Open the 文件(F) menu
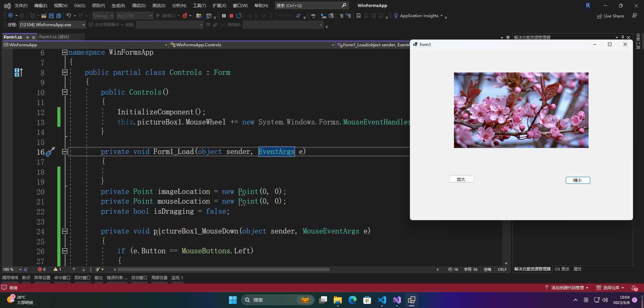This screenshot has width=644, height=308. [21, 6]
